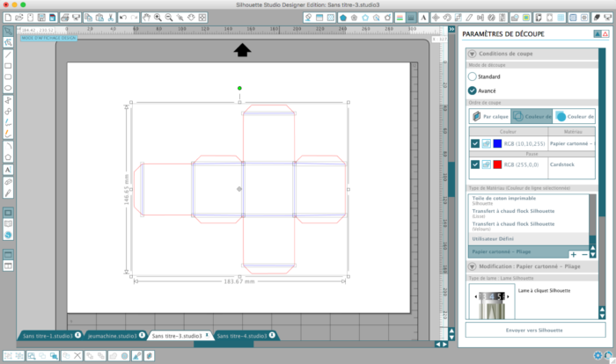Image resolution: width=616 pixels, height=364 pixels.
Task: Click the Zoom Out magnifier
Action: tap(169, 18)
